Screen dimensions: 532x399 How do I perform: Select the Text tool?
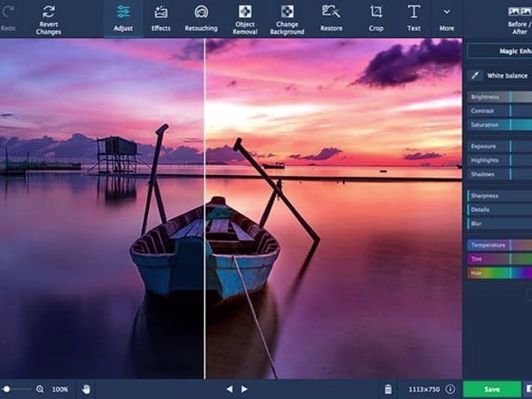(414, 18)
